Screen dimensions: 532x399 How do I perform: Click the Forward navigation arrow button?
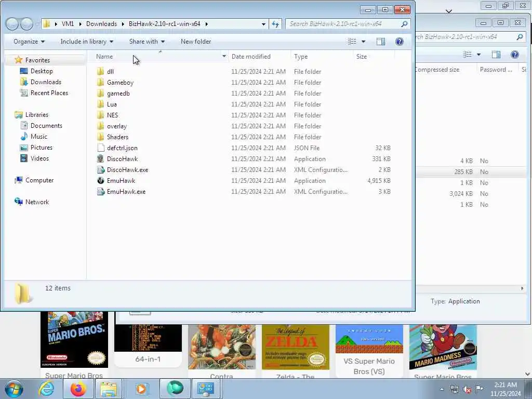pos(26,24)
